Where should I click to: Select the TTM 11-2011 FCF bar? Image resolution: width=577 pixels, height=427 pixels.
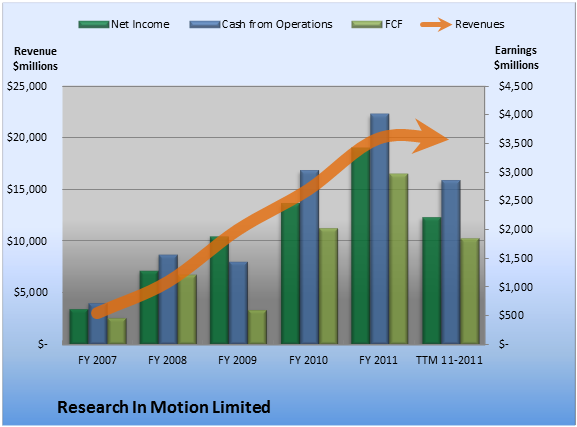pyautogui.click(x=470, y=291)
